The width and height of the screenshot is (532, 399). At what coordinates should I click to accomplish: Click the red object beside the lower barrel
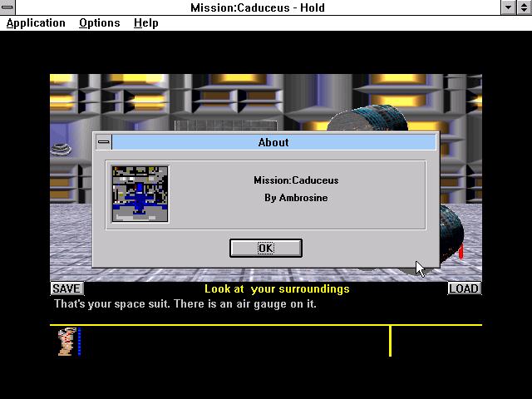461,253
